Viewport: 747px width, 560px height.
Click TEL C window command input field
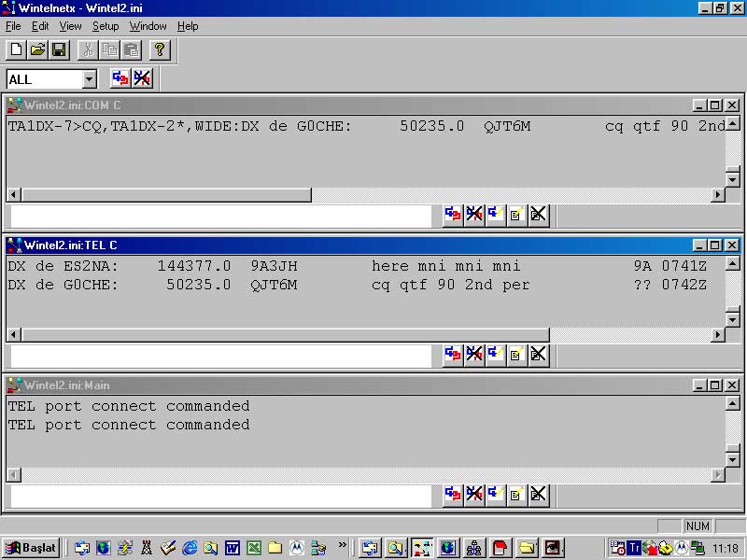point(221,356)
